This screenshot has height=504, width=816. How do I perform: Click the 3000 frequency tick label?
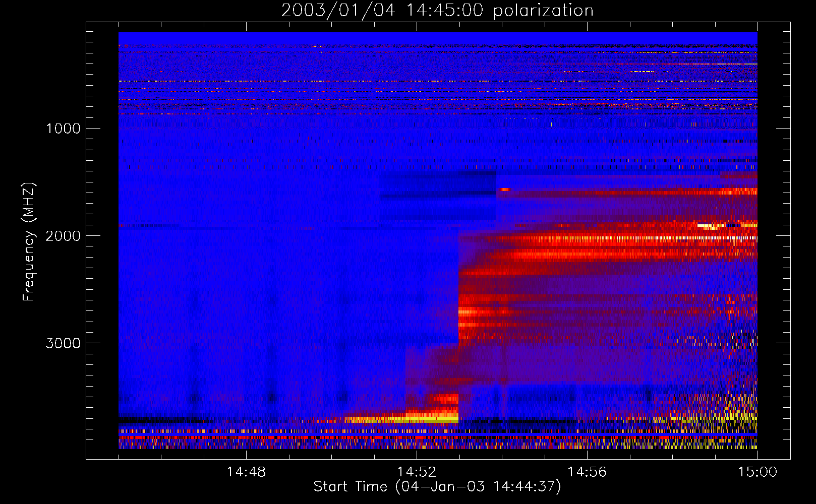(63, 343)
